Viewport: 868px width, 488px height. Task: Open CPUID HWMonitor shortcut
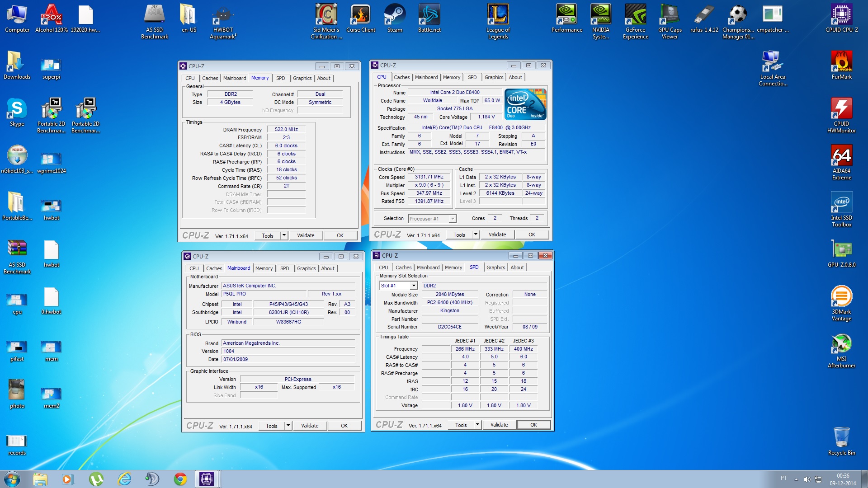point(841,116)
